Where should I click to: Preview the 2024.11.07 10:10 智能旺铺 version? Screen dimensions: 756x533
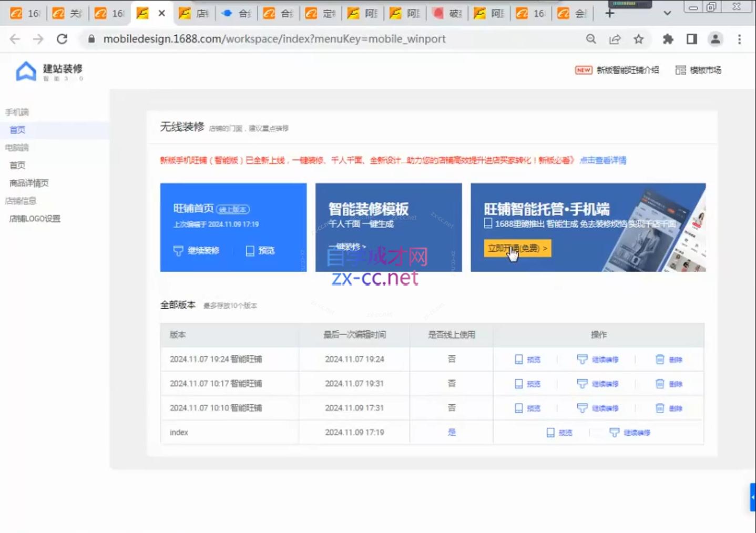point(527,408)
